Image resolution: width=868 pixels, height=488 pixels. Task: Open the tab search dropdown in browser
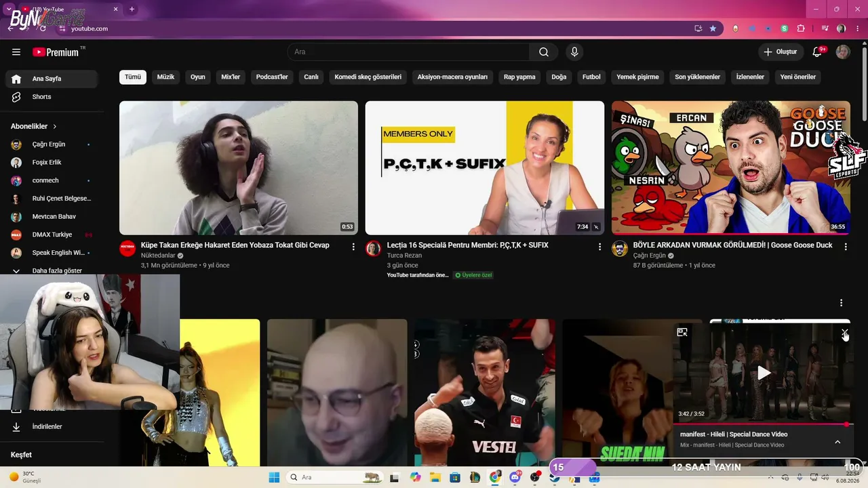coord(9,9)
